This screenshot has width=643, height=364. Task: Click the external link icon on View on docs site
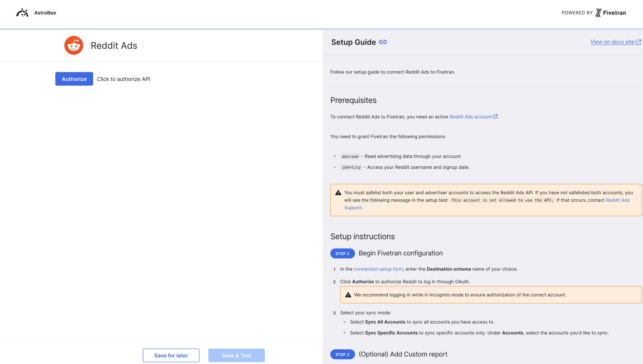point(638,42)
